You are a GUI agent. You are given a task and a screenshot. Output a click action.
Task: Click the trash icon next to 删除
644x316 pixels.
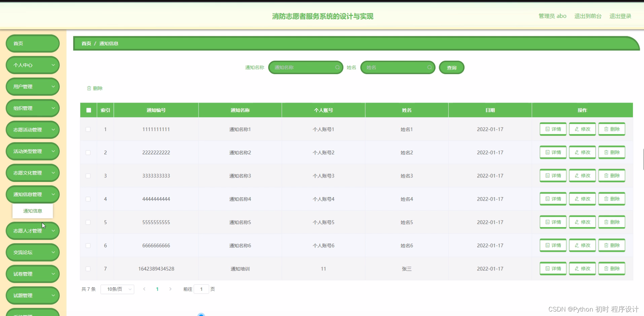pos(89,88)
